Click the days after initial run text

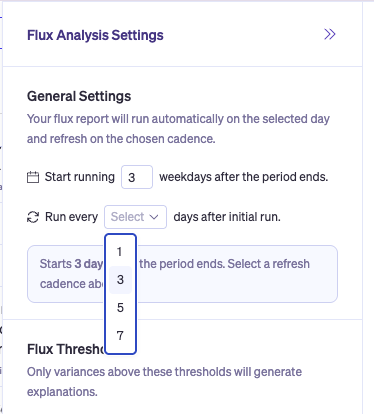(227, 217)
